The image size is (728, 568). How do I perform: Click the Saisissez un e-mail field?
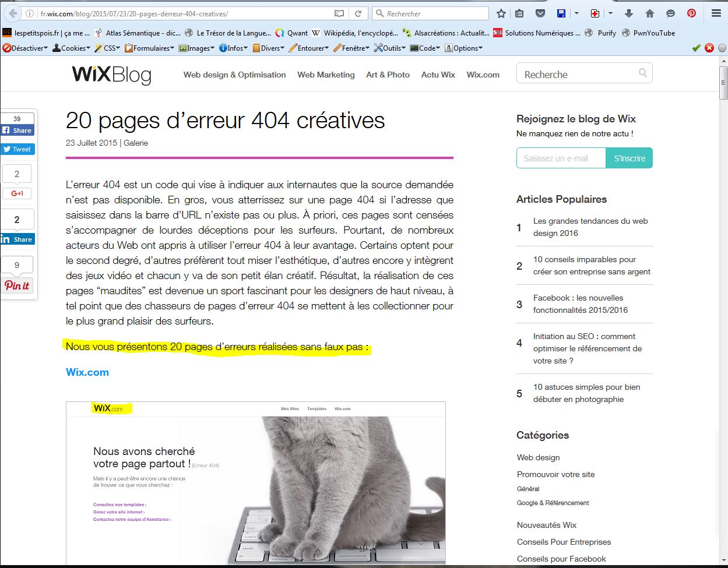(561, 158)
